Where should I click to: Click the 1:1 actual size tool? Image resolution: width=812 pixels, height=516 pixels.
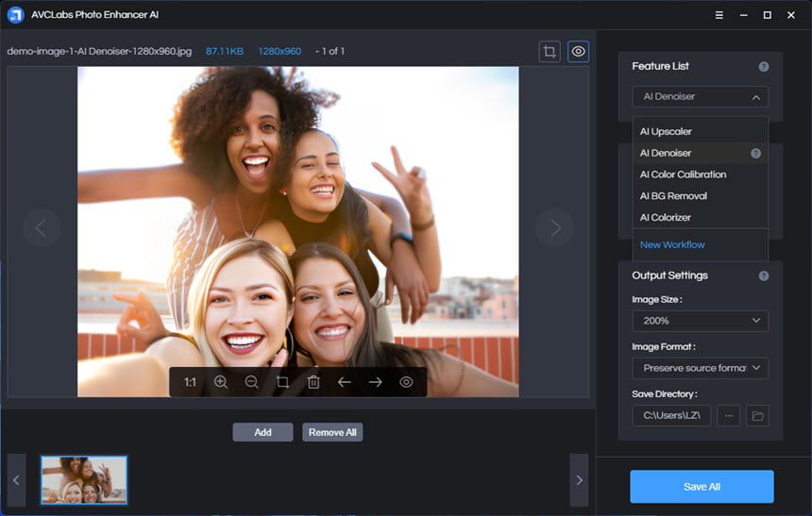(x=190, y=382)
